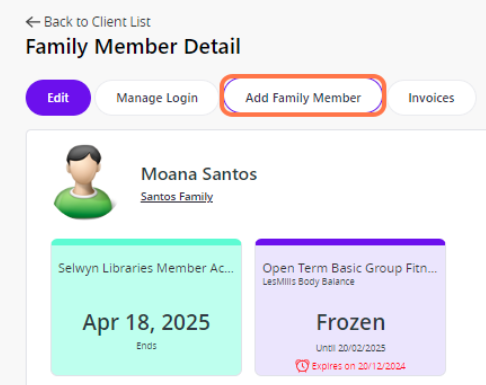Open the Back to Client List link
Image resolution: width=486 pixels, height=385 pixels.
(x=88, y=22)
